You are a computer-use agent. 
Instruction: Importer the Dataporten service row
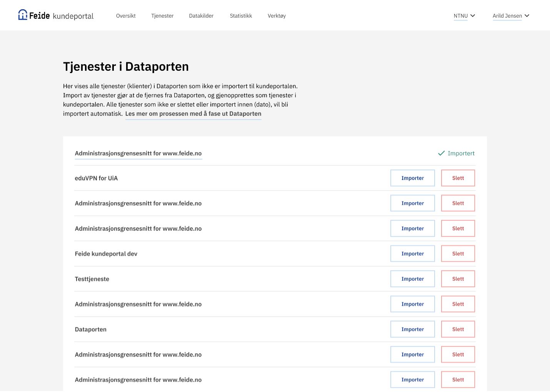(x=413, y=329)
